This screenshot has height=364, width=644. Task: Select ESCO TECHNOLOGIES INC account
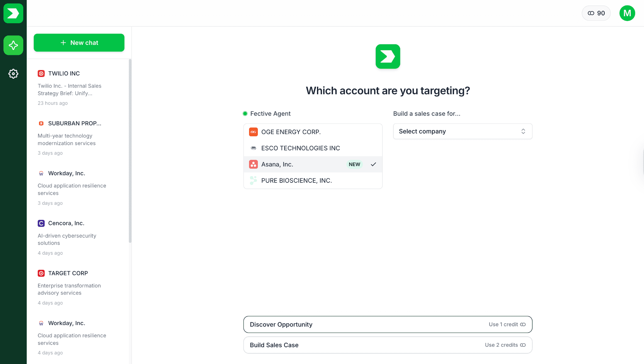[x=300, y=148]
